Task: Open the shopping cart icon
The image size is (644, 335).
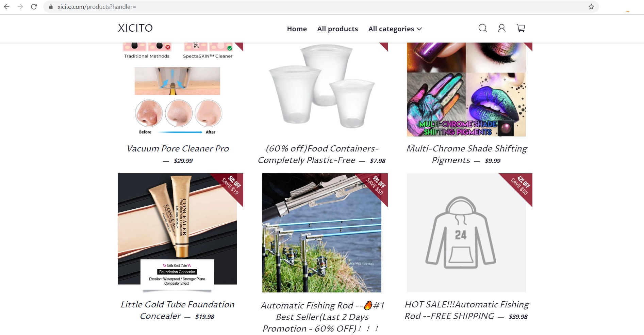Action: click(x=521, y=28)
